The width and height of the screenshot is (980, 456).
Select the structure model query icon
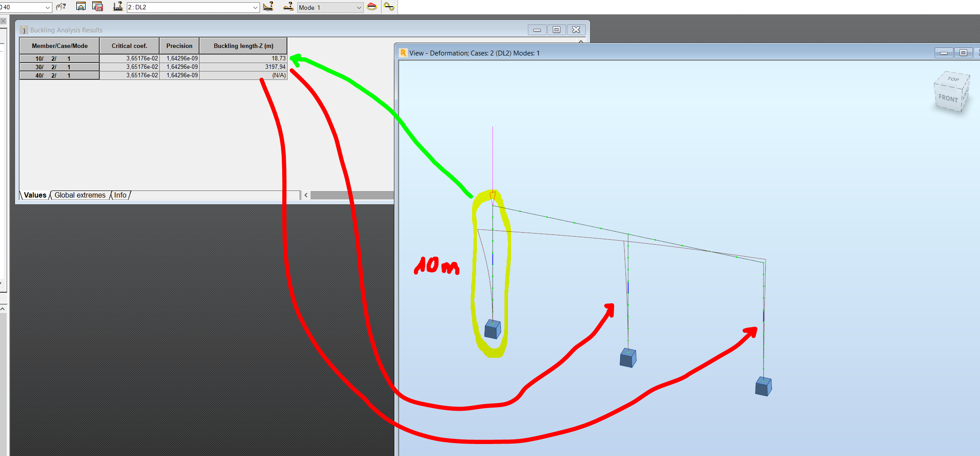click(x=117, y=7)
